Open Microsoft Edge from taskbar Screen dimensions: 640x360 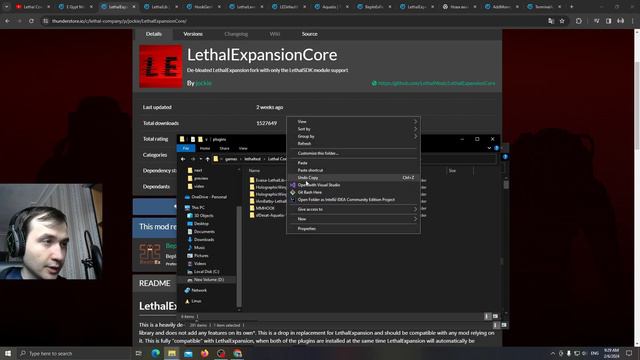pos(156,353)
